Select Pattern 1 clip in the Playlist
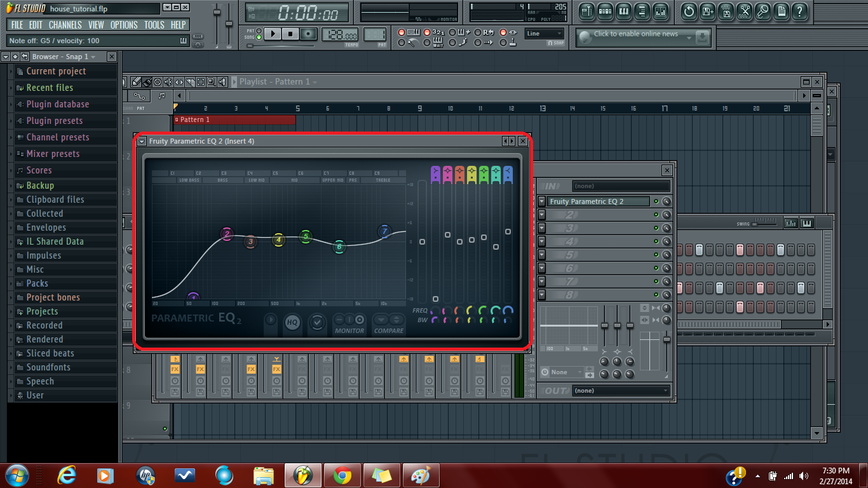The image size is (868, 488). click(235, 120)
